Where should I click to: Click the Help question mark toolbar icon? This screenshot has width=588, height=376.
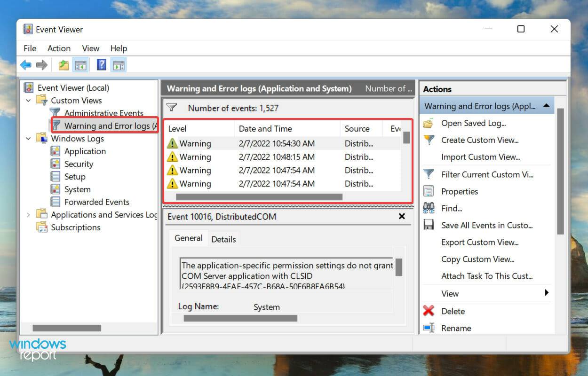(101, 64)
